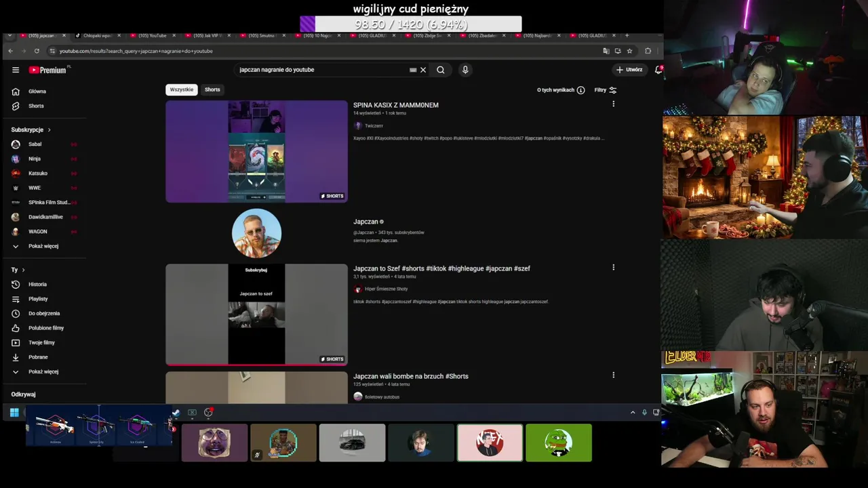
Task: Open Japczan to Szef short thumbnail
Action: (256, 314)
